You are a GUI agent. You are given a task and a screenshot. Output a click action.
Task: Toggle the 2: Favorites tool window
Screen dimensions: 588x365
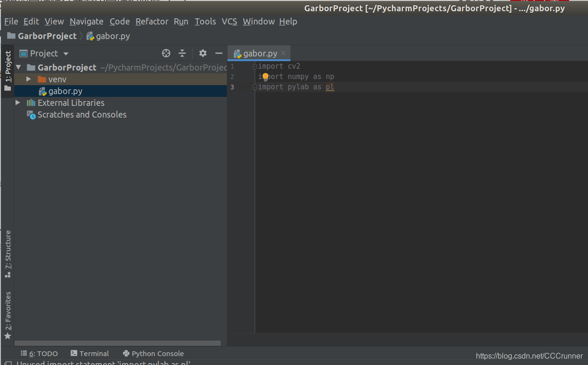click(8, 316)
